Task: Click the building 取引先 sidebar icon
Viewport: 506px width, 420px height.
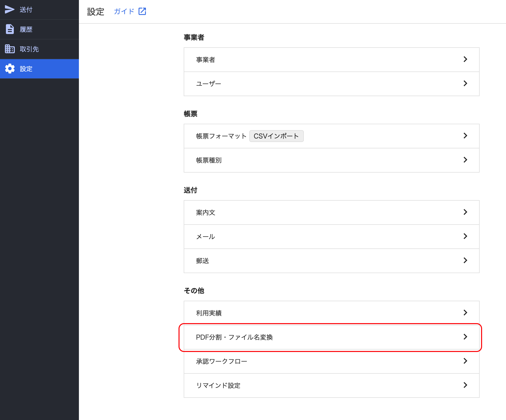Action: tap(10, 49)
